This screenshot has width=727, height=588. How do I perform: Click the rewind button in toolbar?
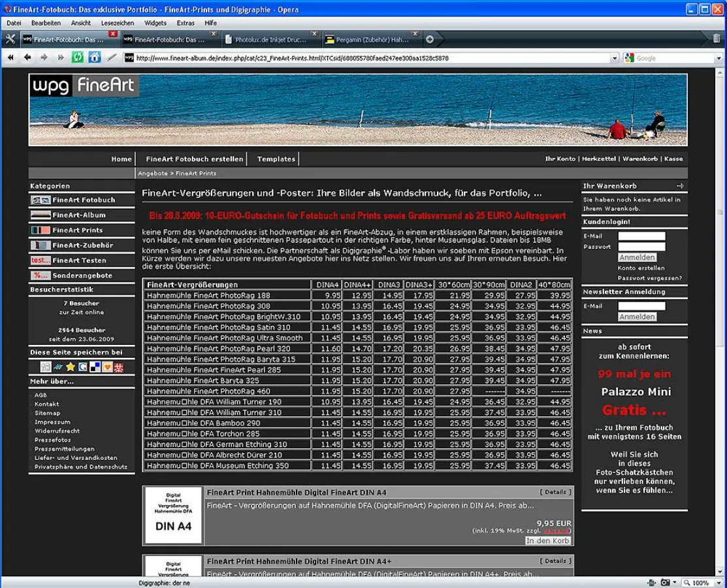tap(10, 57)
